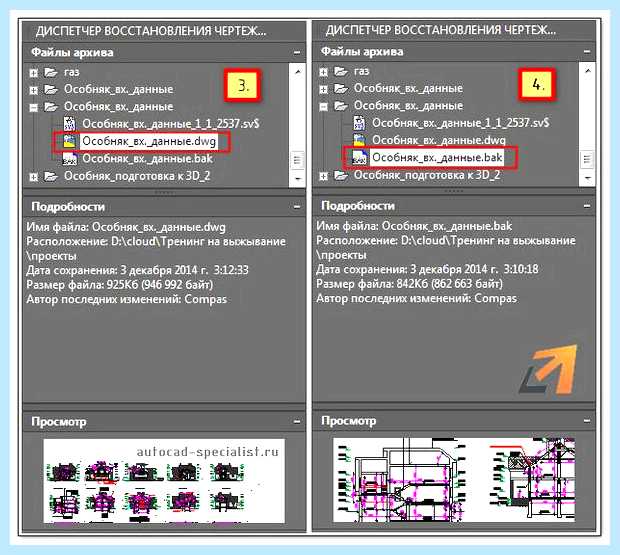Click the scrollbar thumb of left file list
Screen dimensions: 620x555
tap(298, 160)
